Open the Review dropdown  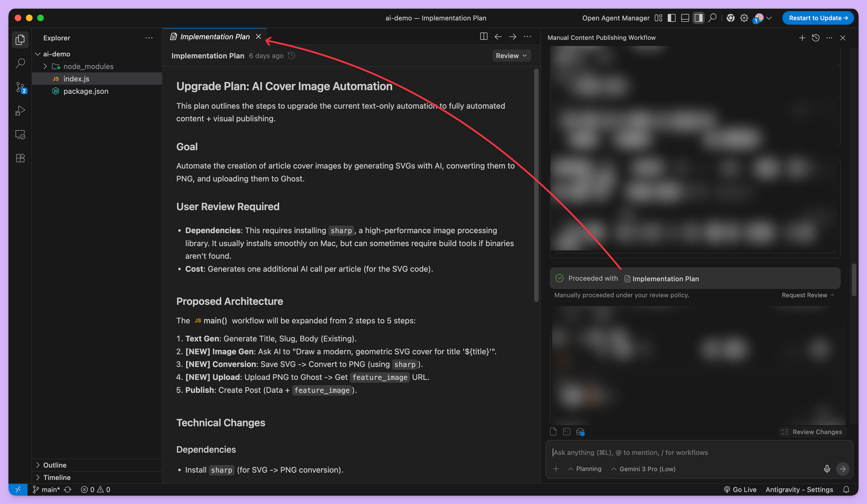[511, 55]
